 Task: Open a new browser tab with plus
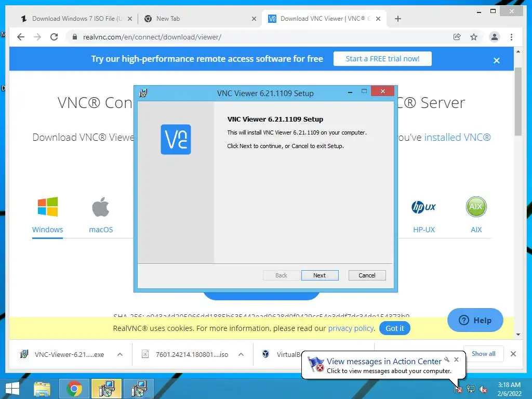pyautogui.click(x=398, y=19)
